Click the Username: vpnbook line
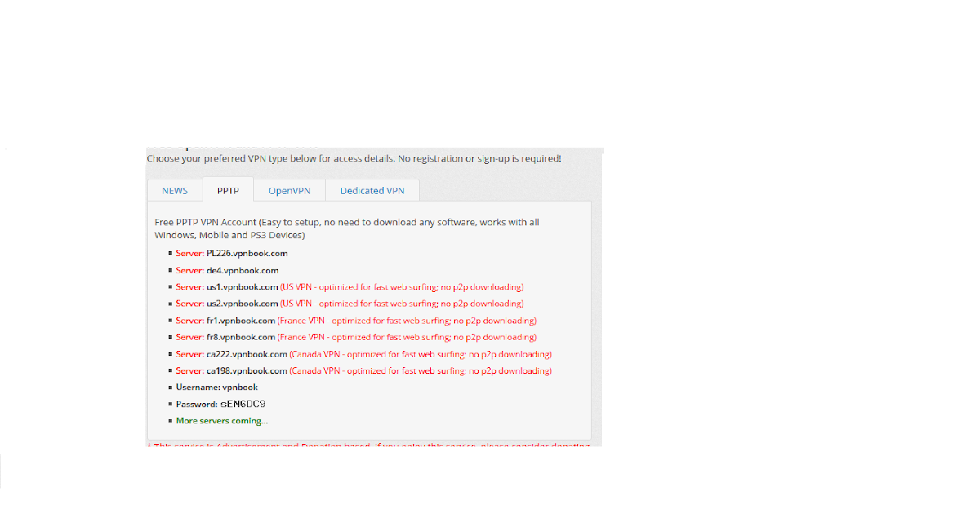This screenshot has width=980, height=514. (x=217, y=388)
